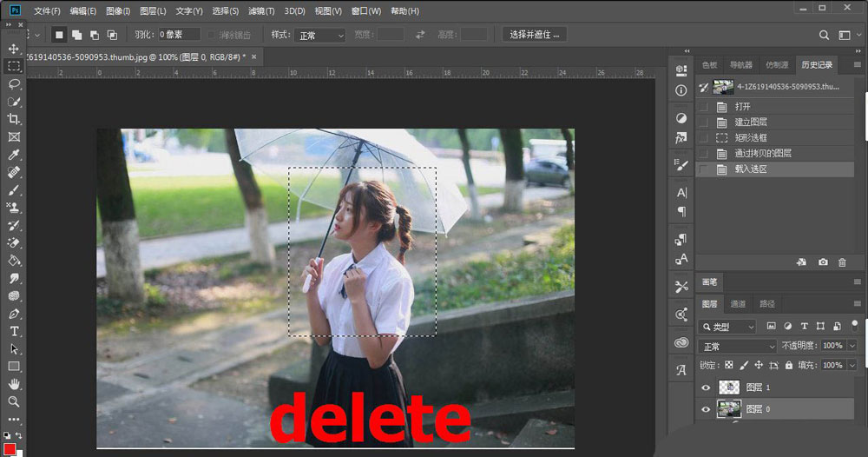This screenshot has width=868, height=457.
Task: Select the Move tool
Action: [x=14, y=49]
